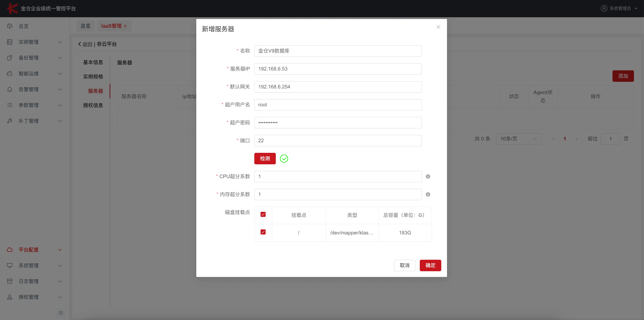Go to next page arrow
The height and width of the screenshot is (320, 644).
pyautogui.click(x=576, y=138)
